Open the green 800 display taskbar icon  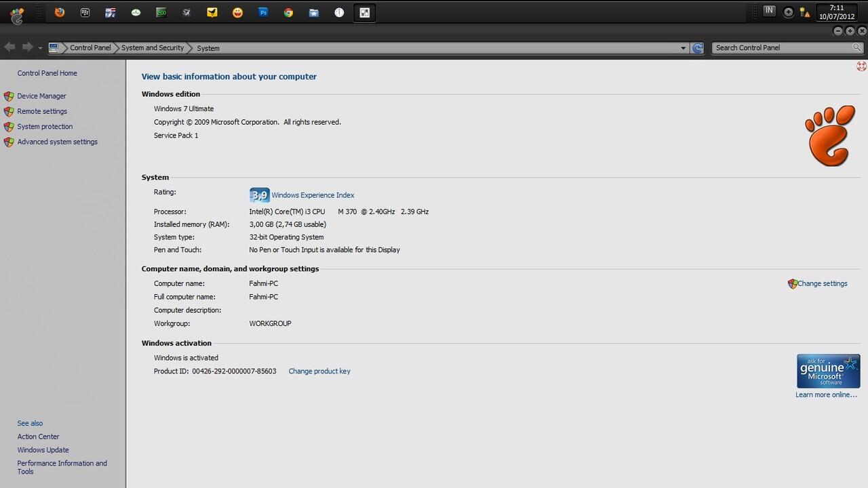point(161,12)
